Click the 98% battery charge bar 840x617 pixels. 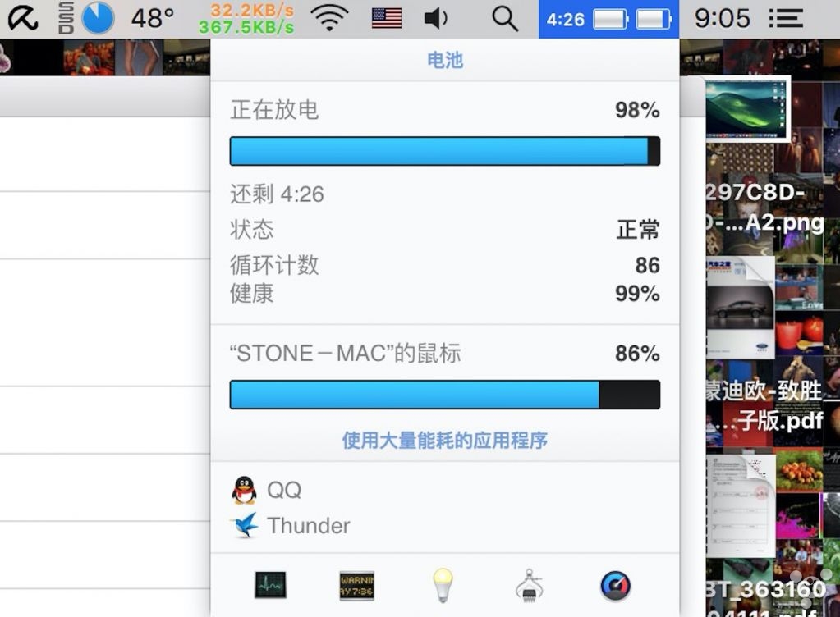445,151
